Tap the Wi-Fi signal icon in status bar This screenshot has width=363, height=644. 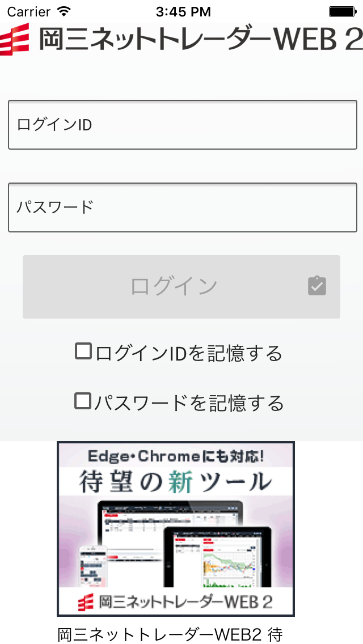(x=64, y=11)
